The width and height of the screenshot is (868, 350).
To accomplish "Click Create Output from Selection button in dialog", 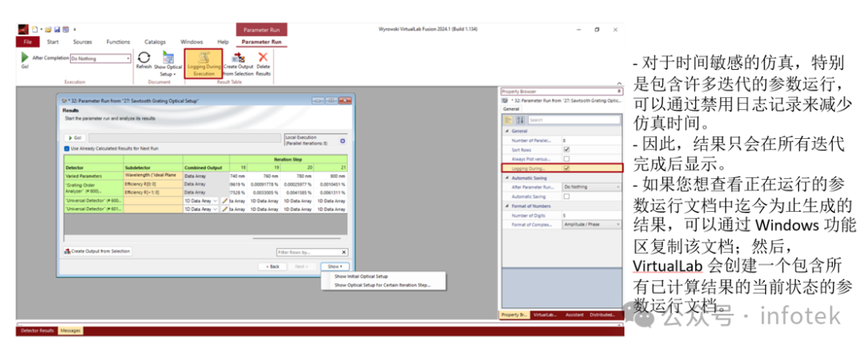I will (x=97, y=251).
